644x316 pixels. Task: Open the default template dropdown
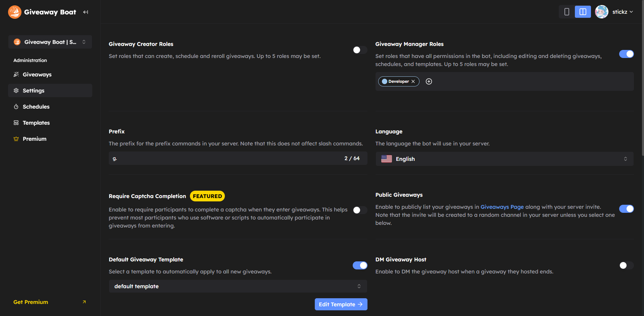point(238,286)
